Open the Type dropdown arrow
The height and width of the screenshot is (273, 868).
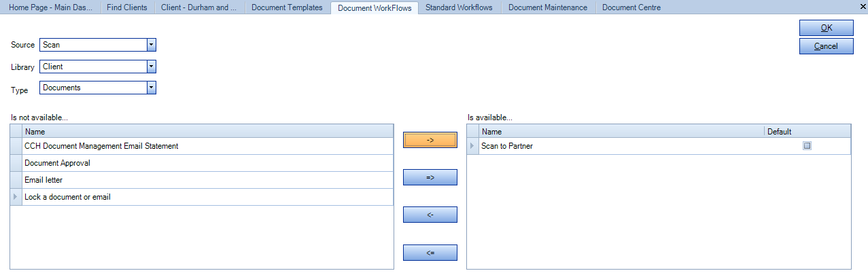pos(152,88)
